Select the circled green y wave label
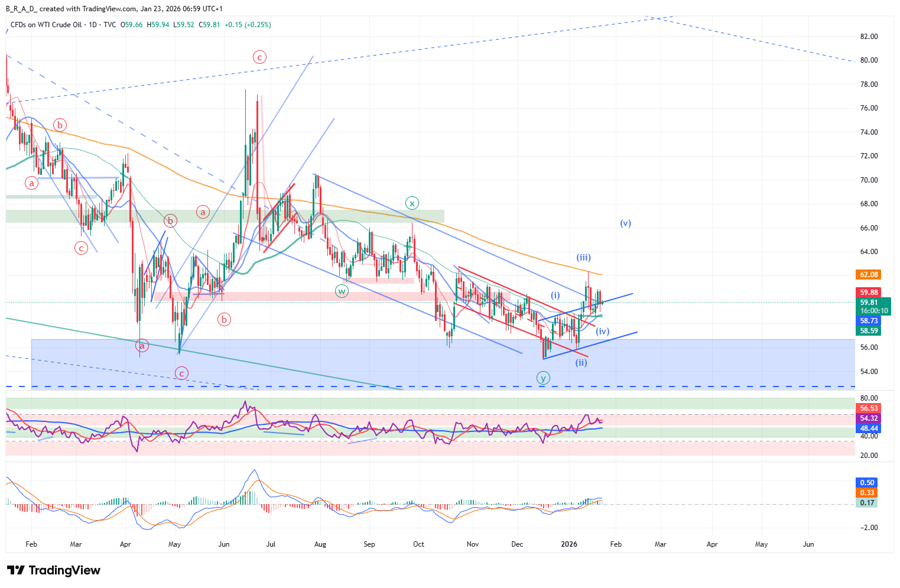This screenshot has width=900, height=588. point(543,378)
